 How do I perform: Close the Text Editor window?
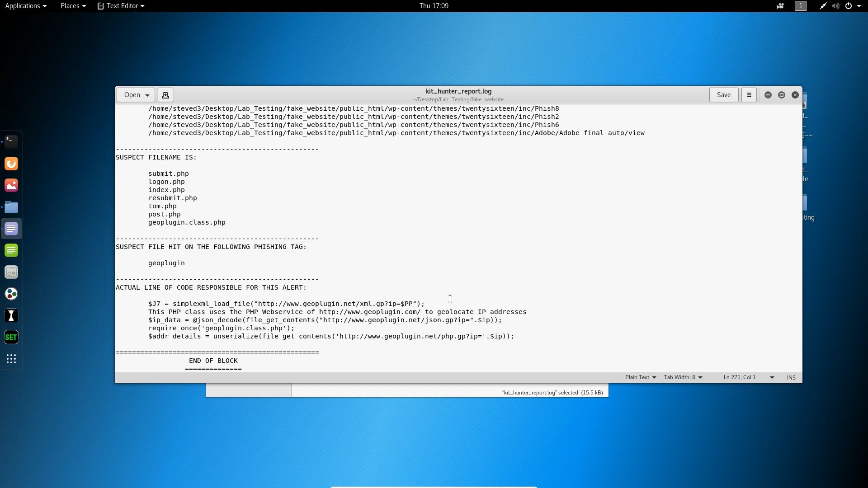(795, 95)
